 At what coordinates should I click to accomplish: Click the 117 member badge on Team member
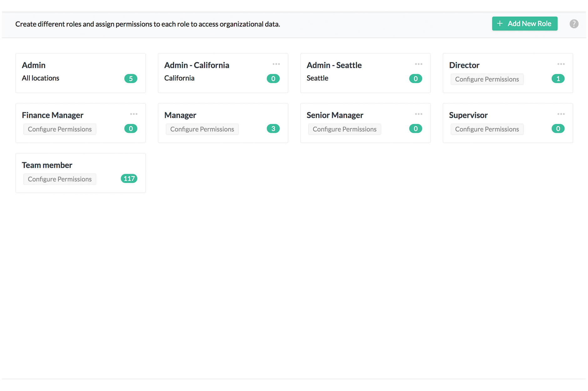point(129,178)
